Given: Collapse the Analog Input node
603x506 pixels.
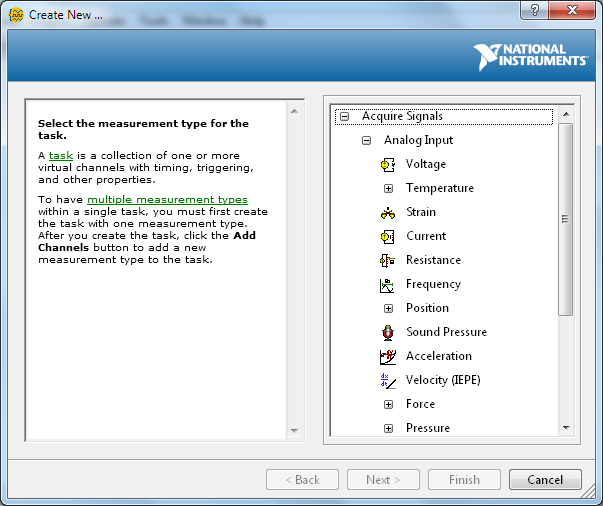Looking at the screenshot, I should pyautogui.click(x=366, y=140).
